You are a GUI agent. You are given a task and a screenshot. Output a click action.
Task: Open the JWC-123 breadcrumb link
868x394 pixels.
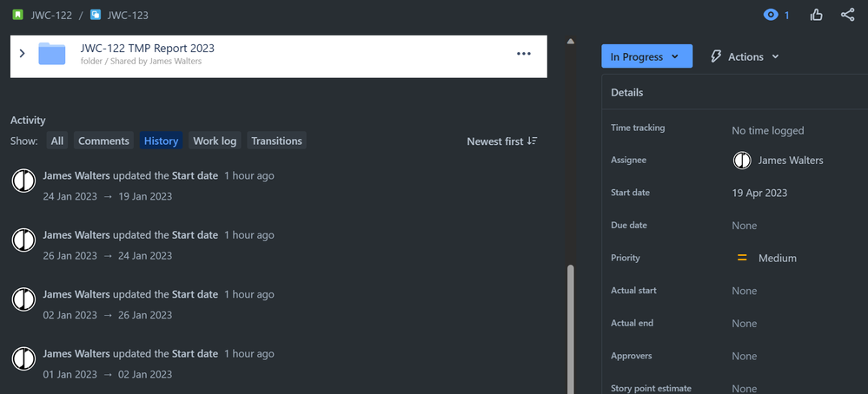click(x=128, y=15)
